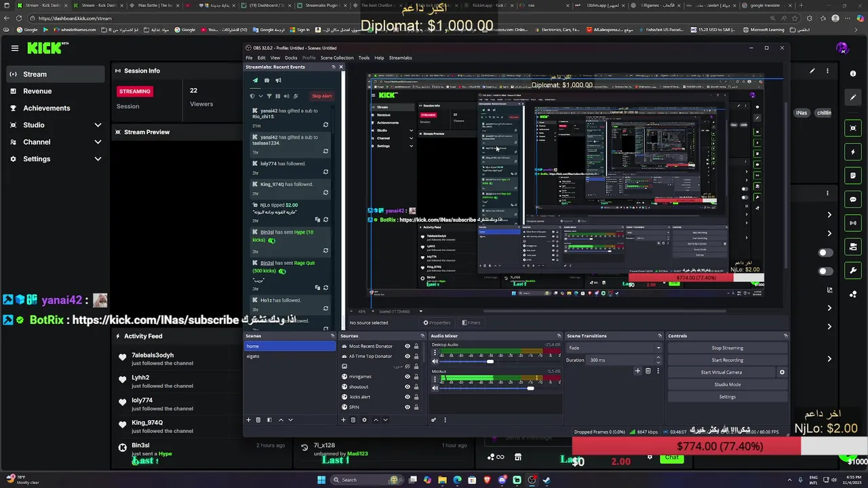Unlock the minigames source lock

416,377
